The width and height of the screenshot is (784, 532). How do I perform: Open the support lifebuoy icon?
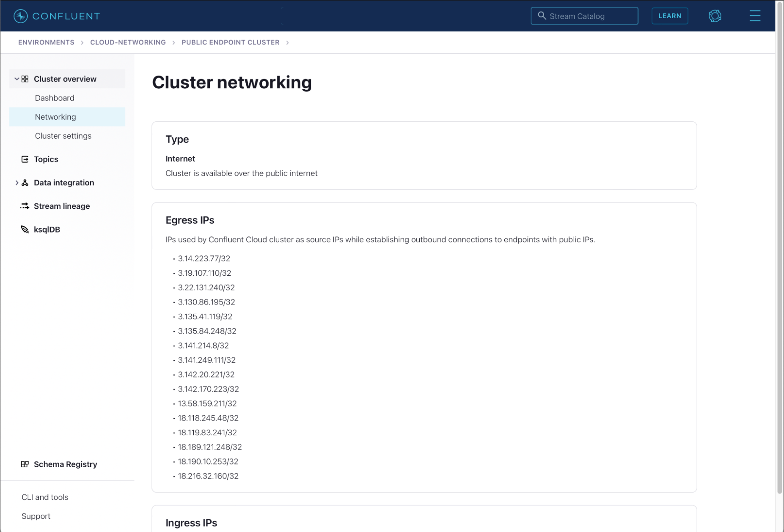click(715, 16)
